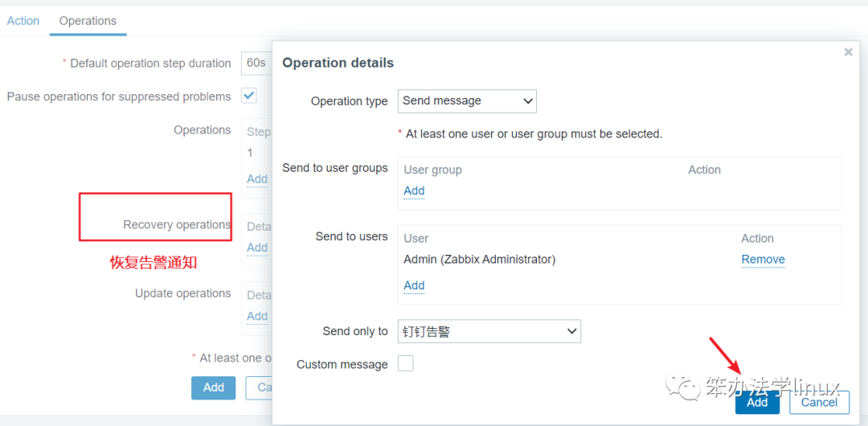868x426 pixels.
Task: Click the Admin (Zabbix Administrator) user entry
Action: pyautogui.click(x=479, y=260)
